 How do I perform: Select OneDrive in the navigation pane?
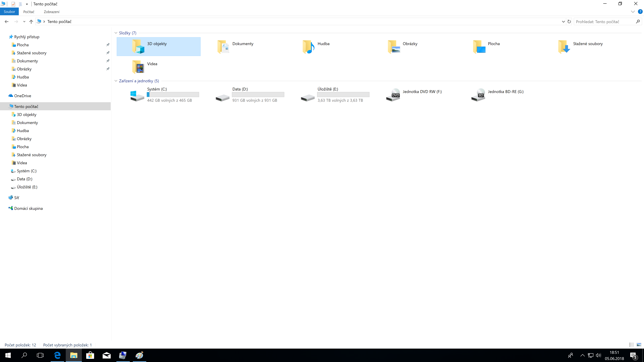[22, 96]
